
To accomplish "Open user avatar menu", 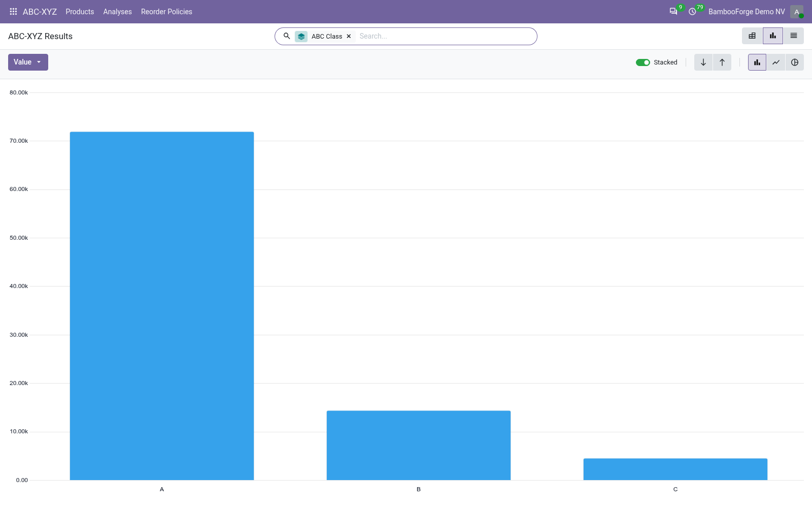I will click(x=797, y=11).
